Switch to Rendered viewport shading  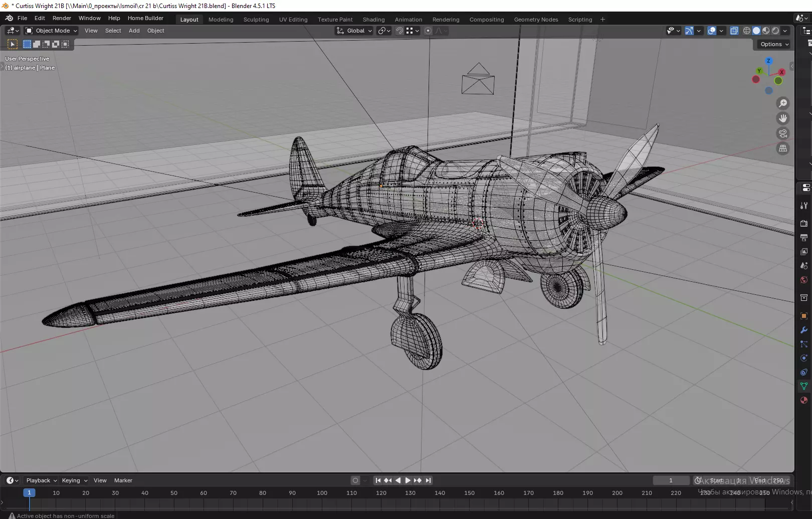tap(775, 31)
